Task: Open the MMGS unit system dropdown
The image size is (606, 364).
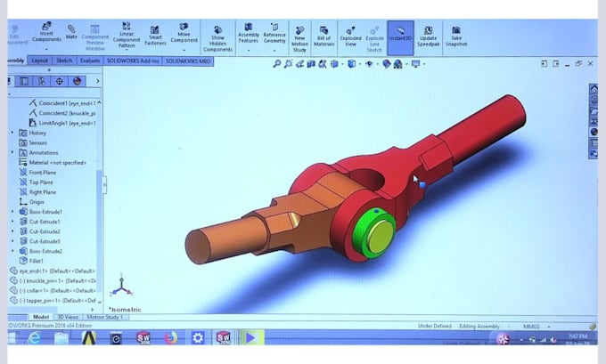Action: [x=549, y=327]
